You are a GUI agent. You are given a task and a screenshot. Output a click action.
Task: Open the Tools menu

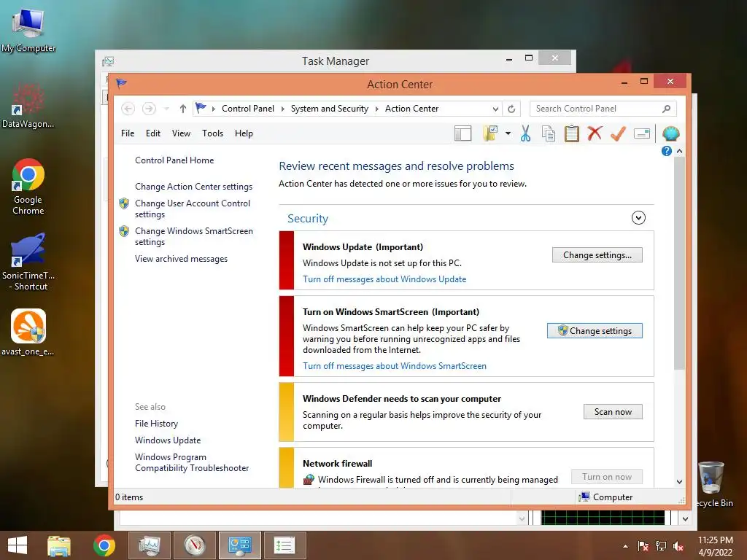[x=212, y=133]
